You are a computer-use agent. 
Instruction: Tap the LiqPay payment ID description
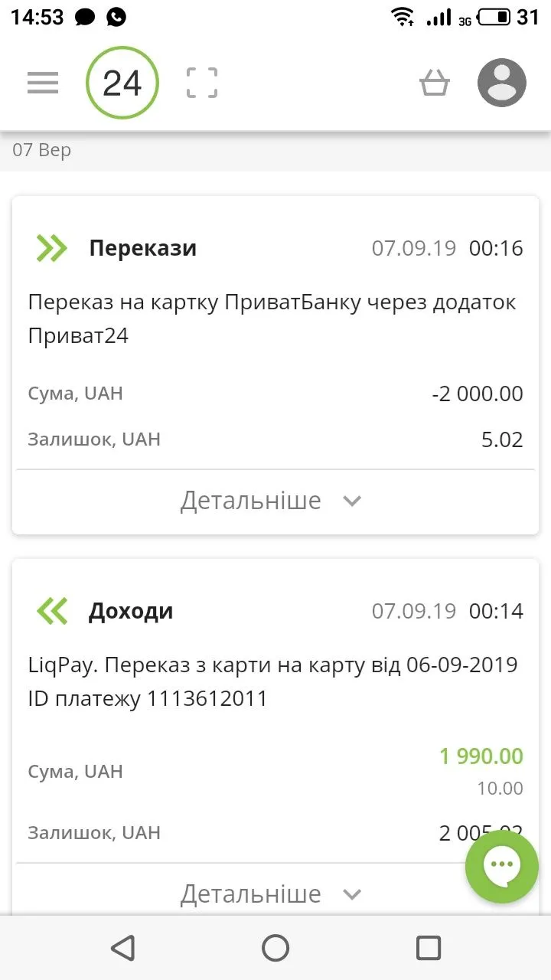tap(272, 681)
